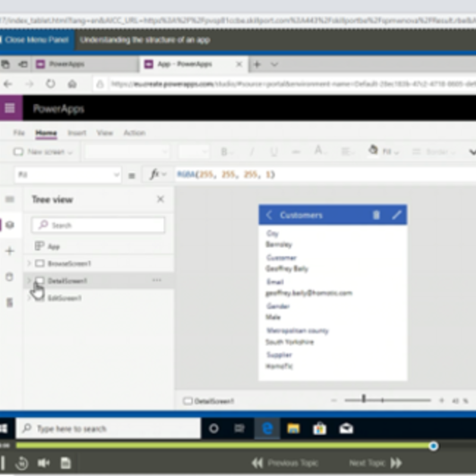Go to browser home page
The image size is (476, 476).
(72, 84)
